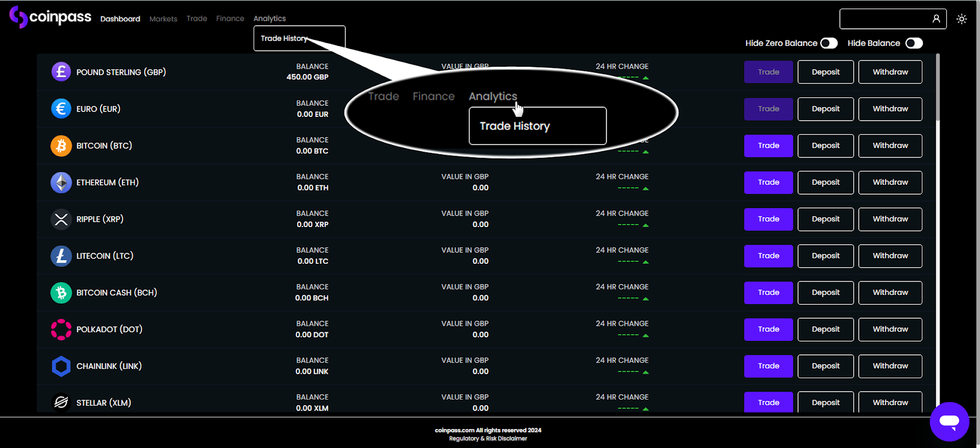
Task: Toggle the light/dark theme sun icon
Action: click(962, 19)
